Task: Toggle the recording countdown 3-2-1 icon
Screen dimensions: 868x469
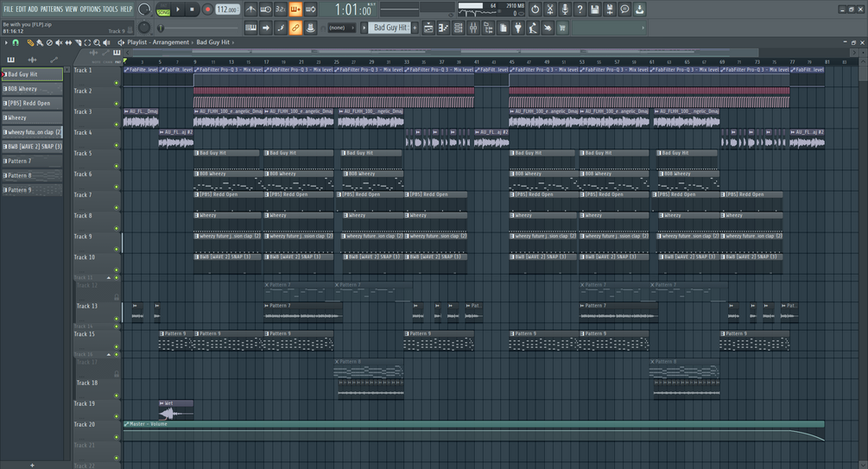Action: coord(281,10)
